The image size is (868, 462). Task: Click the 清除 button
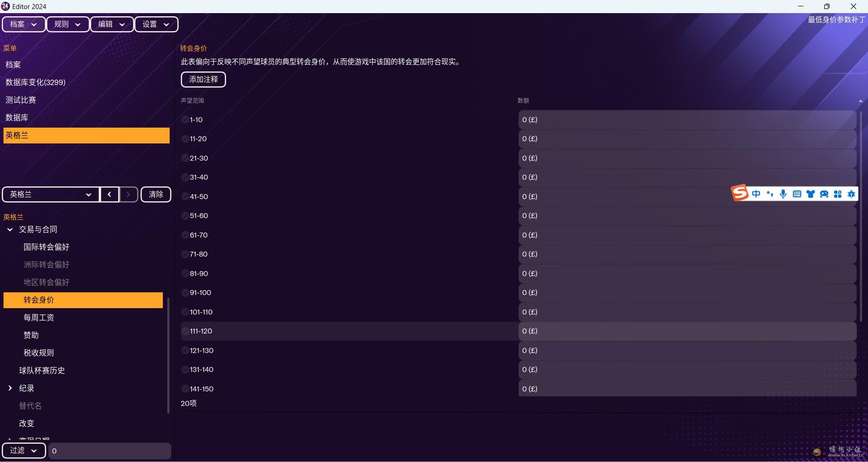[156, 195]
